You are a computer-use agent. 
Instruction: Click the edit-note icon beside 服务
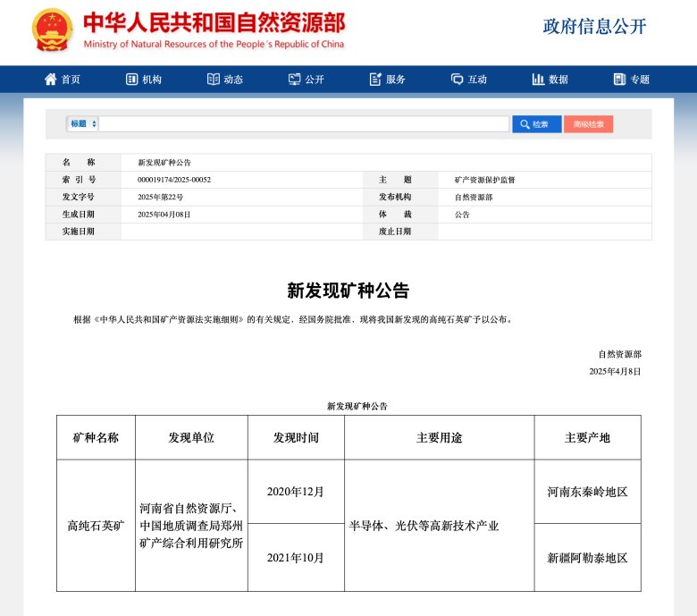(x=375, y=79)
